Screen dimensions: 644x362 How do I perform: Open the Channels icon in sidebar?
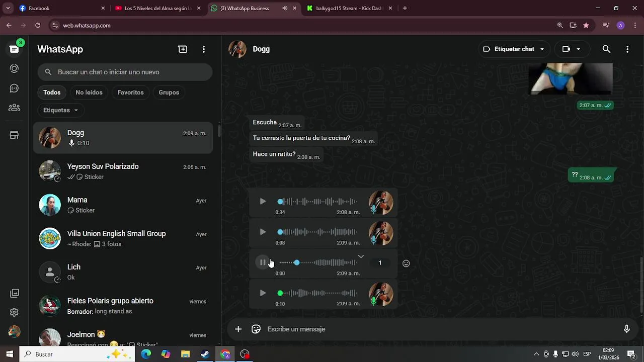tap(14, 88)
